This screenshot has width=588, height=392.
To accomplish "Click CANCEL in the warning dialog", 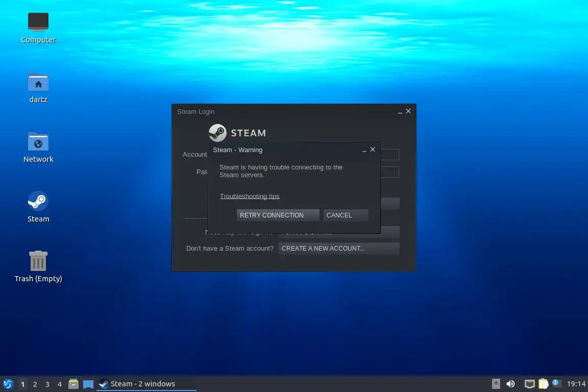I will tap(346, 215).
